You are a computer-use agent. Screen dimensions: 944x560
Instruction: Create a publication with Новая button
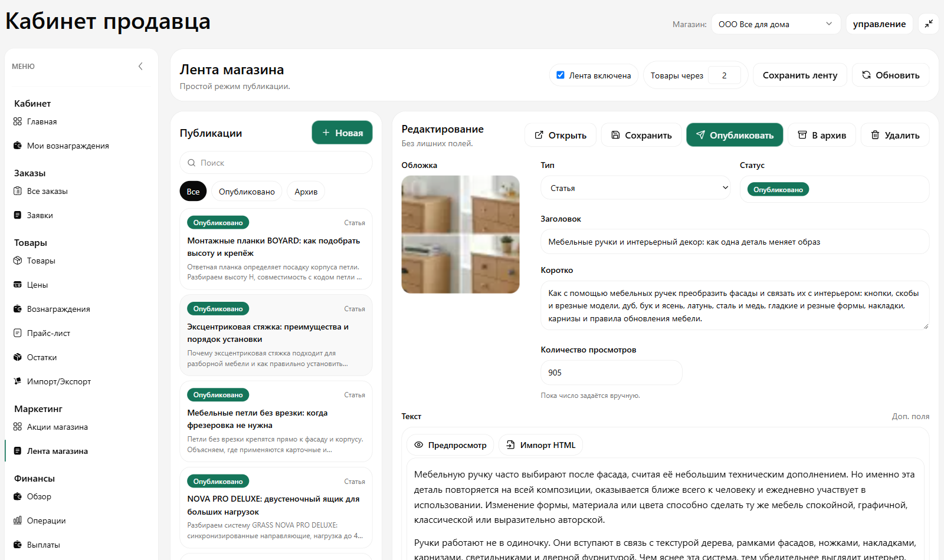point(342,133)
